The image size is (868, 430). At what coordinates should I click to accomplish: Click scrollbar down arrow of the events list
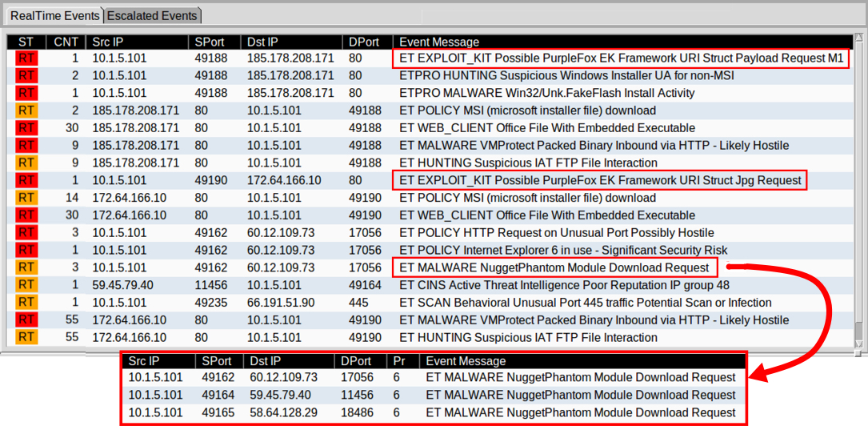(x=858, y=343)
